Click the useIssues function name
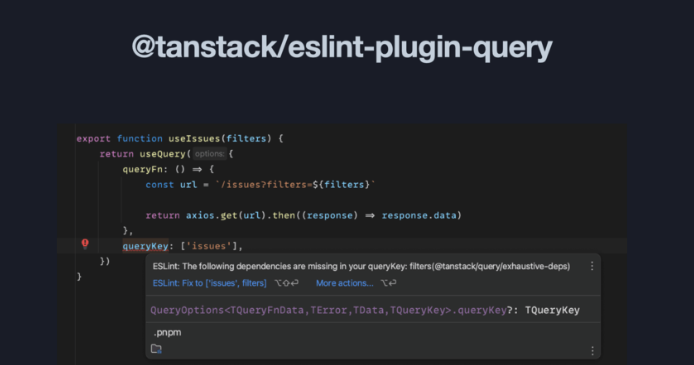Screen dimensions: 694x365 tap(194, 138)
